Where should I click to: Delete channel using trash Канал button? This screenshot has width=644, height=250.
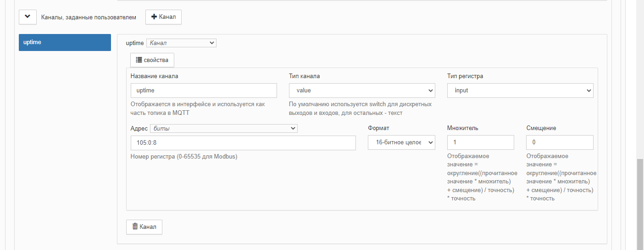click(x=144, y=227)
